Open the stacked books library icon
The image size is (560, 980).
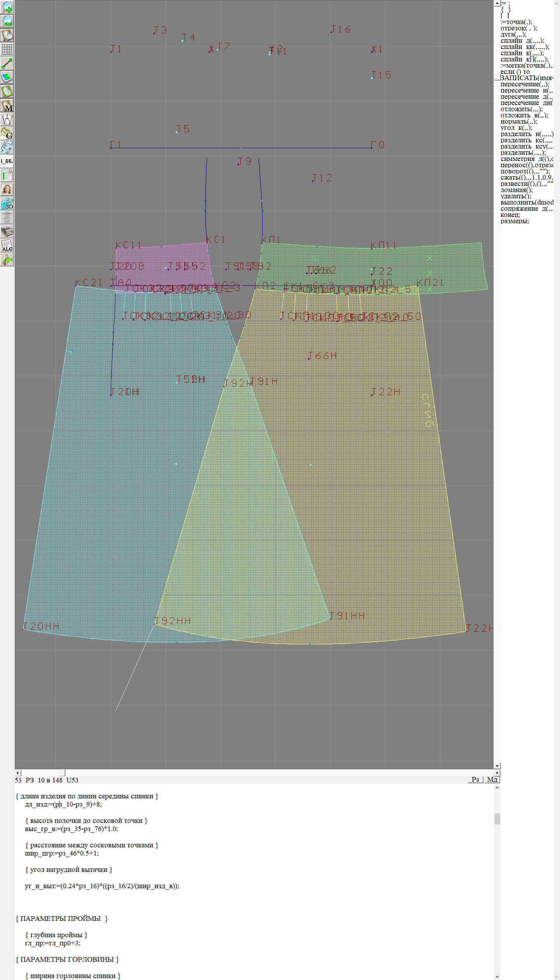[7, 232]
